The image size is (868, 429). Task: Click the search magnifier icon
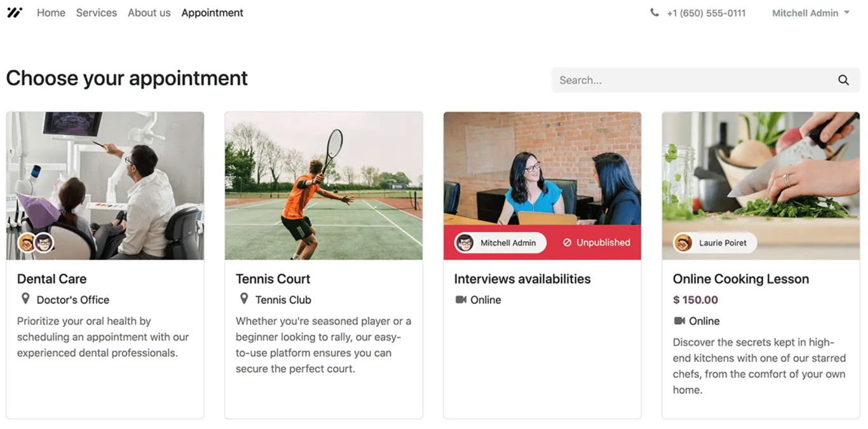[843, 80]
